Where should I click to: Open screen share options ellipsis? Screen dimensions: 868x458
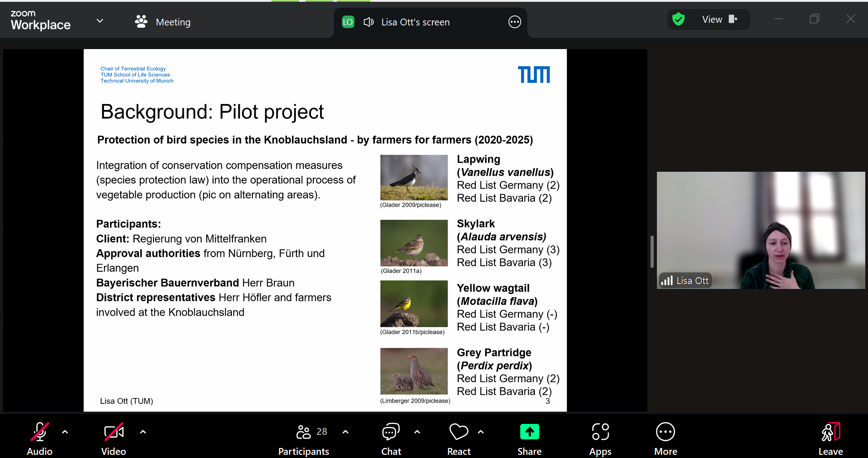[515, 22]
